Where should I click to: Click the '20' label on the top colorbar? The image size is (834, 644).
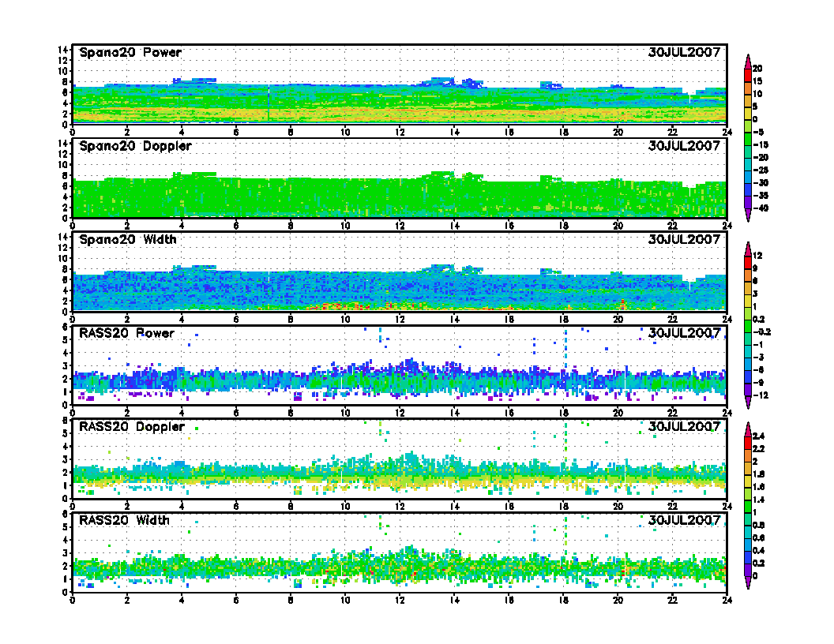757,69
